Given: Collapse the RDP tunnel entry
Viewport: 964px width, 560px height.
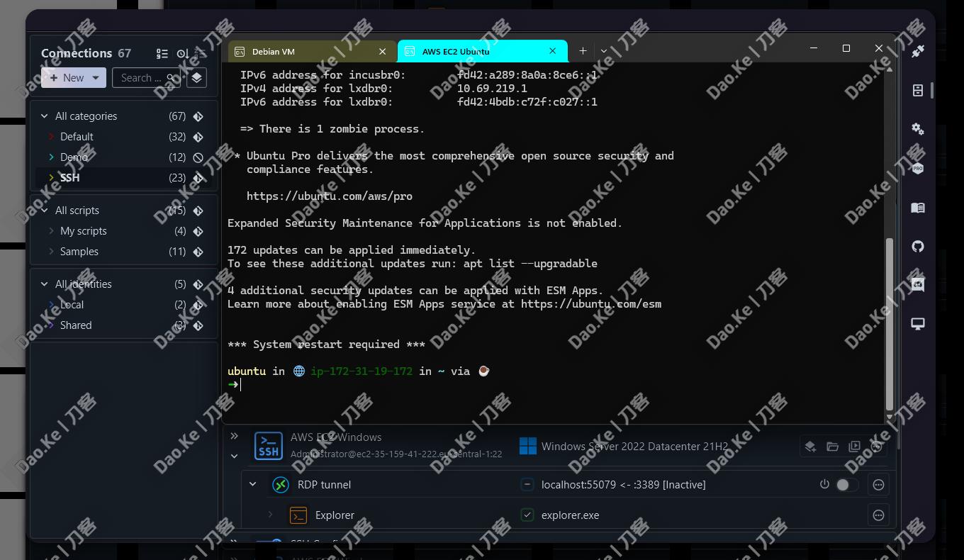Looking at the screenshot, I should click(x=252, y=485).
